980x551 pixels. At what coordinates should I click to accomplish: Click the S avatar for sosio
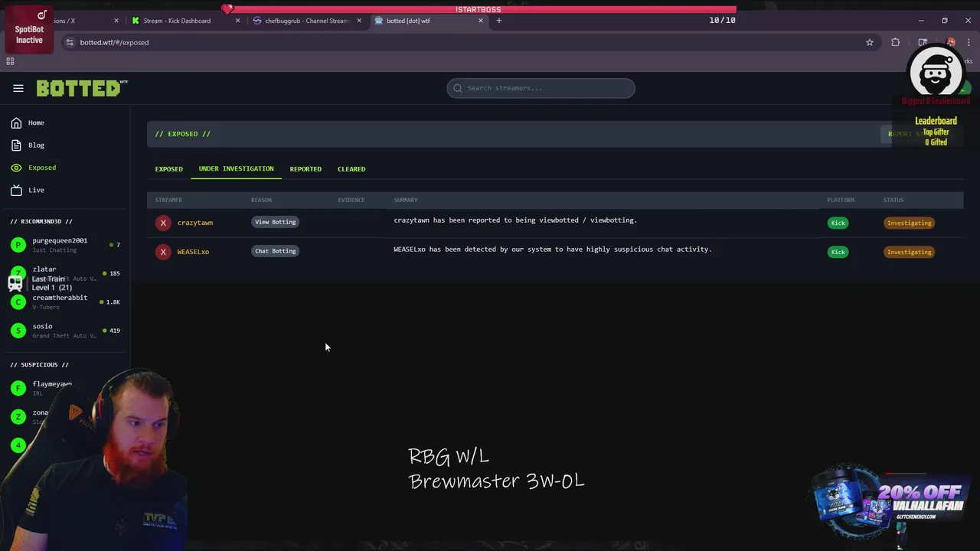click(x=18, y=331)
